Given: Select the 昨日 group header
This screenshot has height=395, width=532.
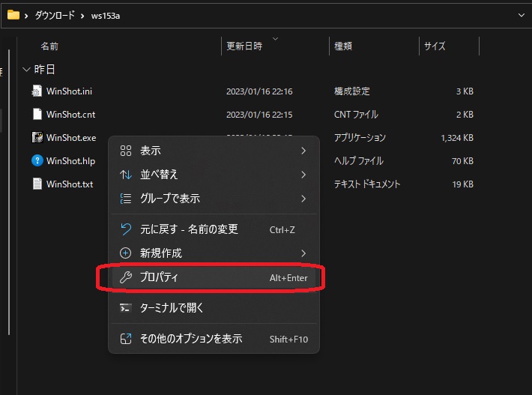Looking at the screenshot, I should point(44,70).
